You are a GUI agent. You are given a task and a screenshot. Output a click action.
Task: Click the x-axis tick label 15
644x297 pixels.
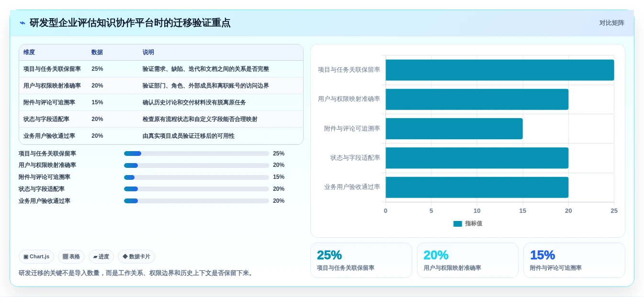pyautogui.click(x=523, y=211)
